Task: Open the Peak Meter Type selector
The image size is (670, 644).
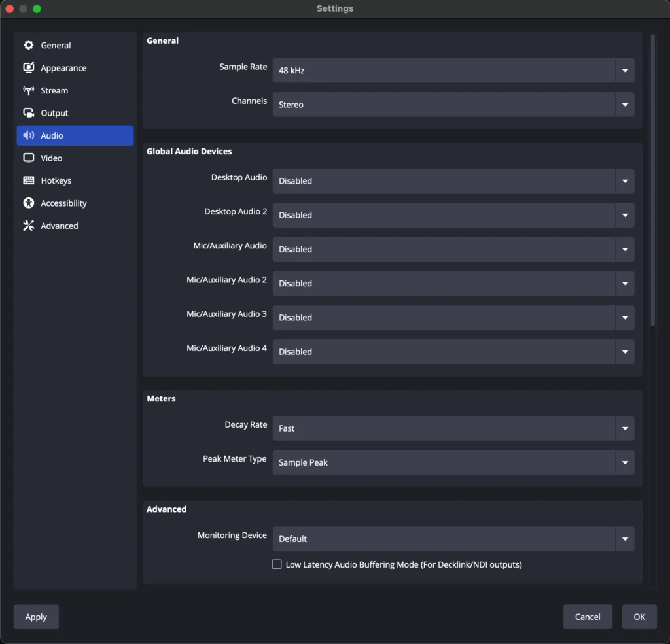Action: pos(453,462)
